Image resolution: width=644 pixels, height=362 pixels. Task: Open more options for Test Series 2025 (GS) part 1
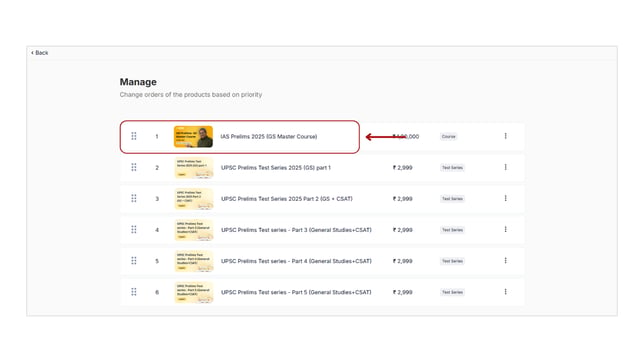[506, 167]
